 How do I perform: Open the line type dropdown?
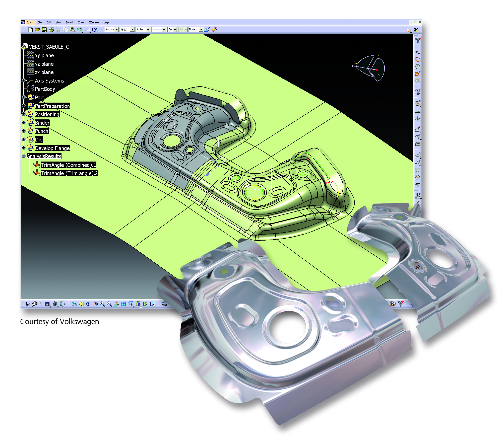(164, 30)
